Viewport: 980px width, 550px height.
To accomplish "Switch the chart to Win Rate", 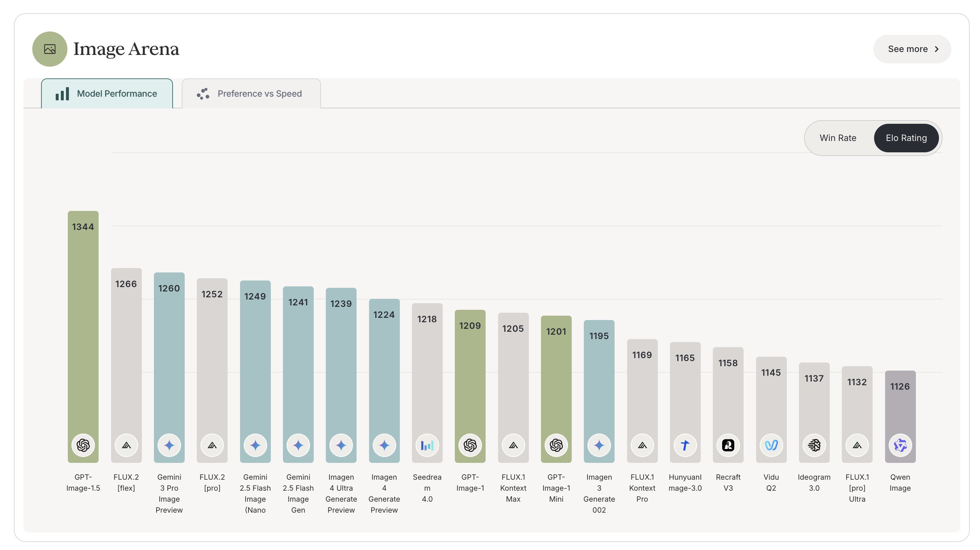I will 838,138.
